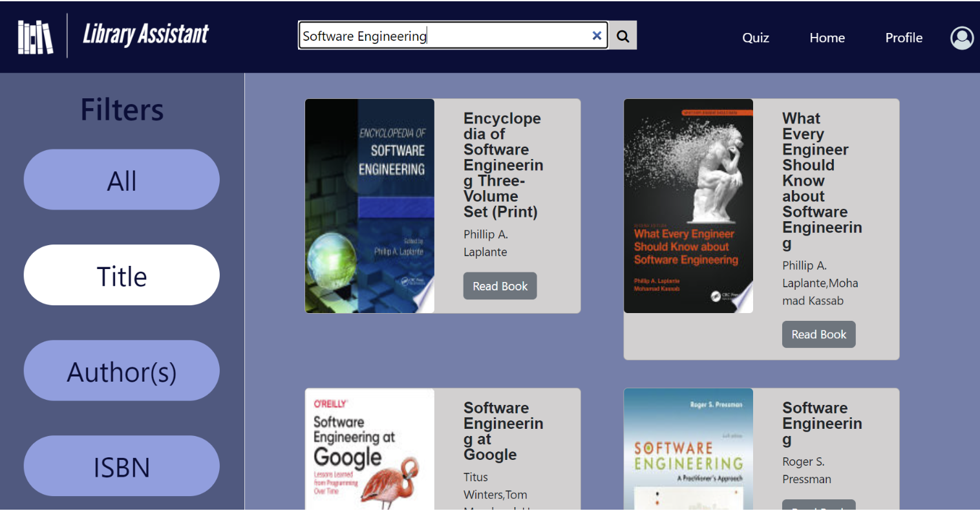Select the All filter
The image size is (980, 511).
point(122,180)
